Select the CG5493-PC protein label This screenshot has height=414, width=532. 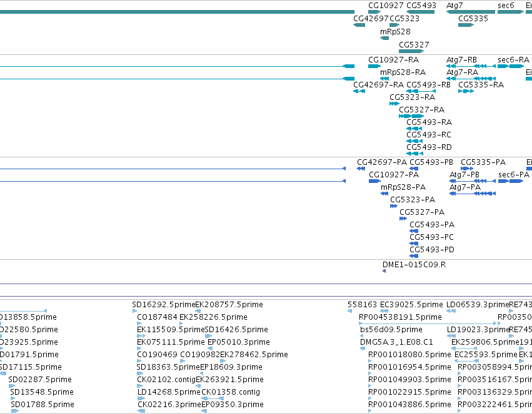431,238
